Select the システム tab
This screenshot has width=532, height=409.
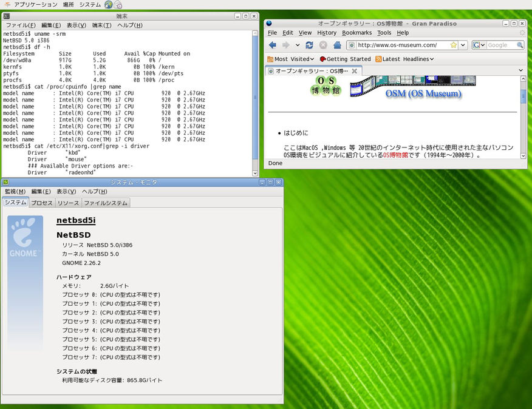15,203
